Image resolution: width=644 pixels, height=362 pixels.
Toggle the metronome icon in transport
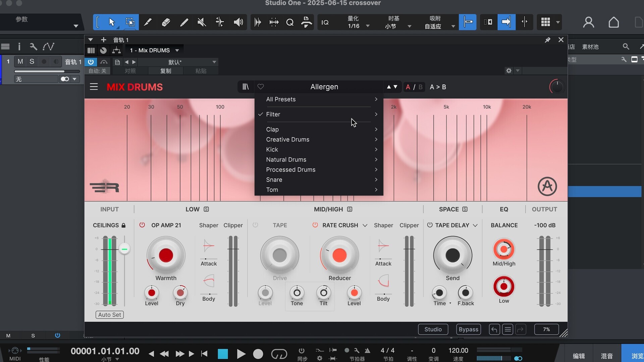[x=368, y=351]
